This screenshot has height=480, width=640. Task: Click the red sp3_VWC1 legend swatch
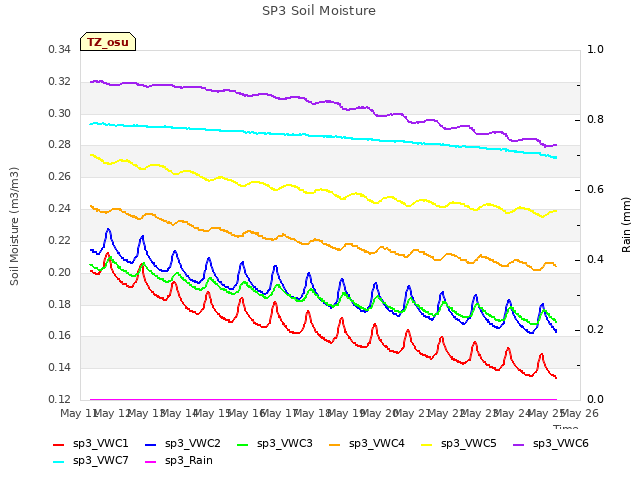click(x=59, y=444)
